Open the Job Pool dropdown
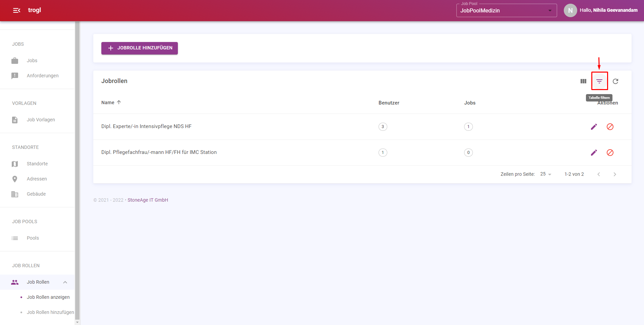The image size is (644, 325). click(x=506, y=10)
